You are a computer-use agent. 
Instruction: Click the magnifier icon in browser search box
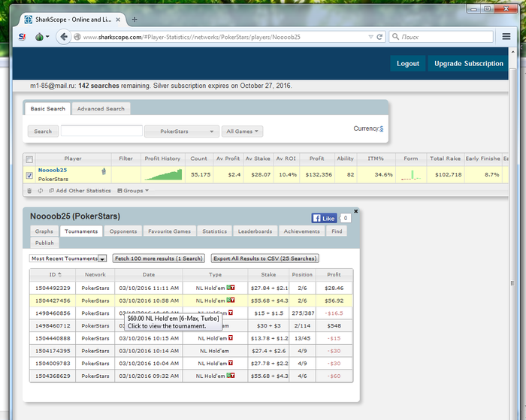click(395, 36)
